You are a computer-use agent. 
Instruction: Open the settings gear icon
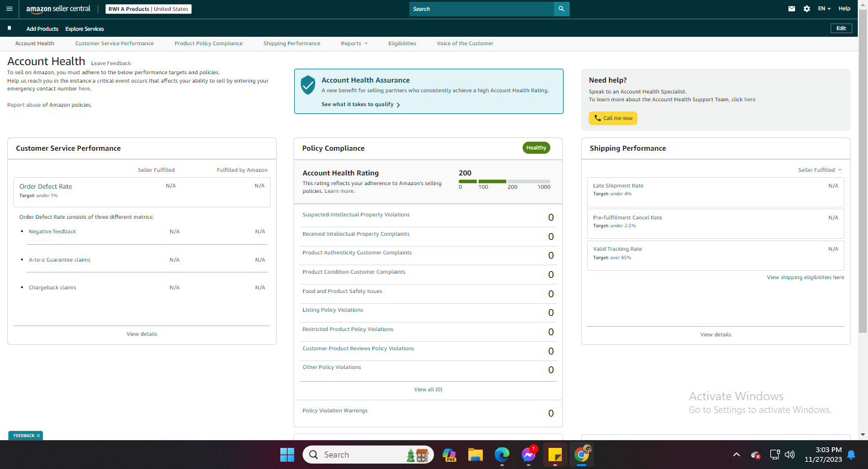[x=807, y=9]
